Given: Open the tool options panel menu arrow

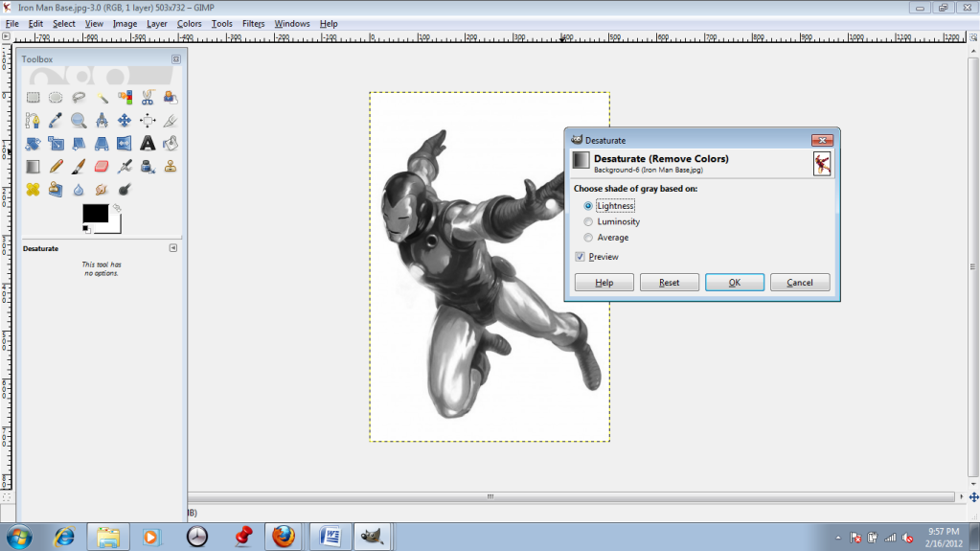Looking at the screenshot, I should point(173,248).
